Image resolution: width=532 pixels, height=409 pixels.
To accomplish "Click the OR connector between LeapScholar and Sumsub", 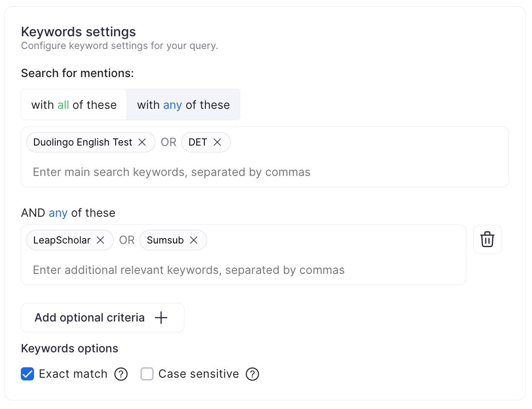I will [x=126, y=240].
